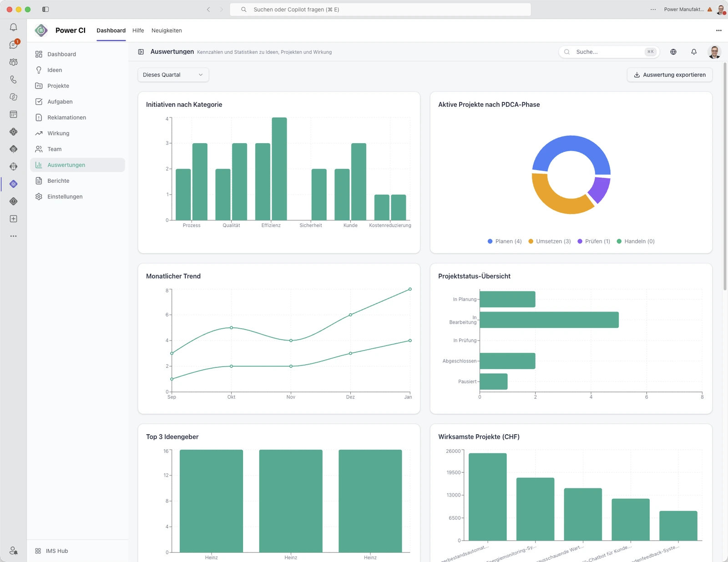Screen dimensions: 728x562
Task: Go to Aufgaben in sidebar
Action: [x=77, y=102]
